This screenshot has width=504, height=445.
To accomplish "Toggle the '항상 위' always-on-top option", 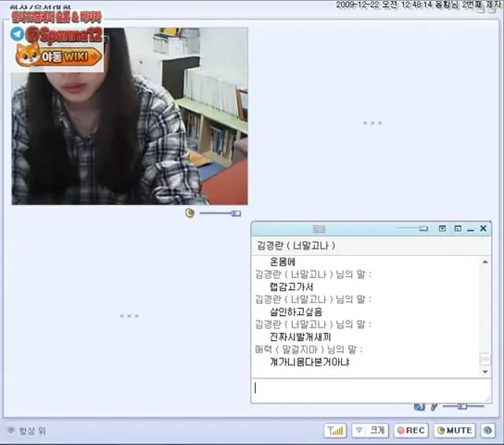I will 27,431.
